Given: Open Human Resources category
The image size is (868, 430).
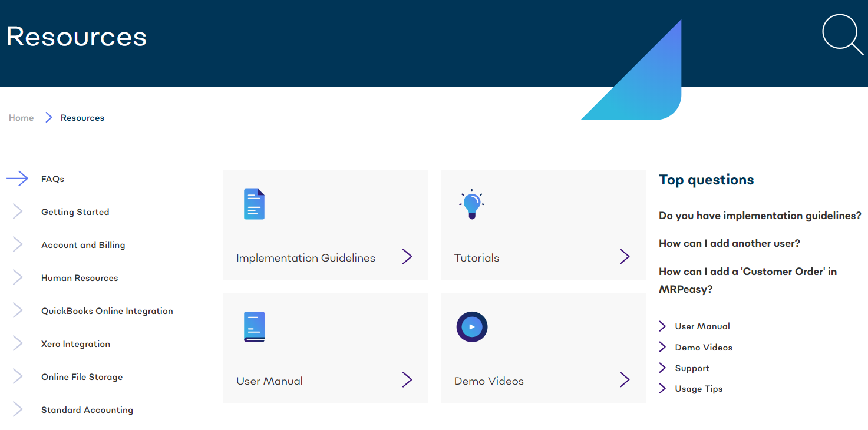Looking at the screenshot, I should (x=80, y=278).
